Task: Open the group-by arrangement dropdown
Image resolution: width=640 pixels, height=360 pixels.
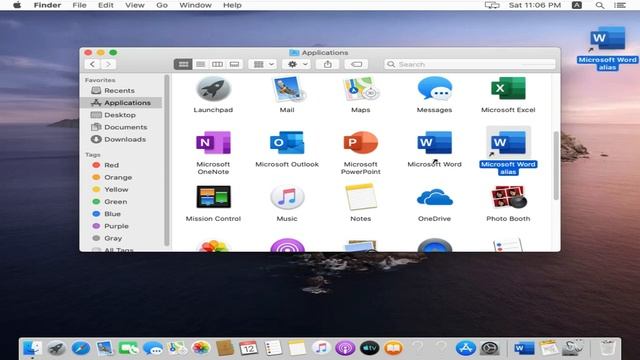Action: coord(263,64)
